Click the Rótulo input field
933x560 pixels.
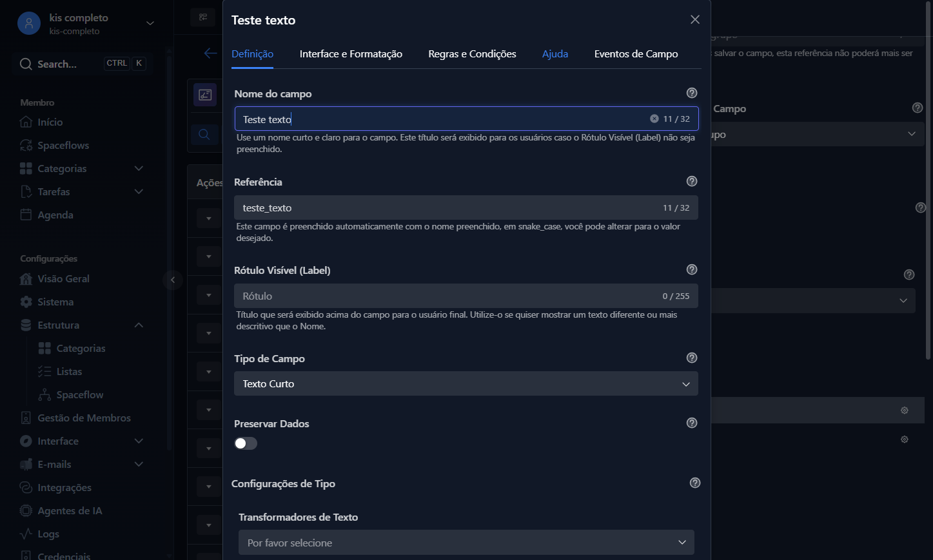466,296
